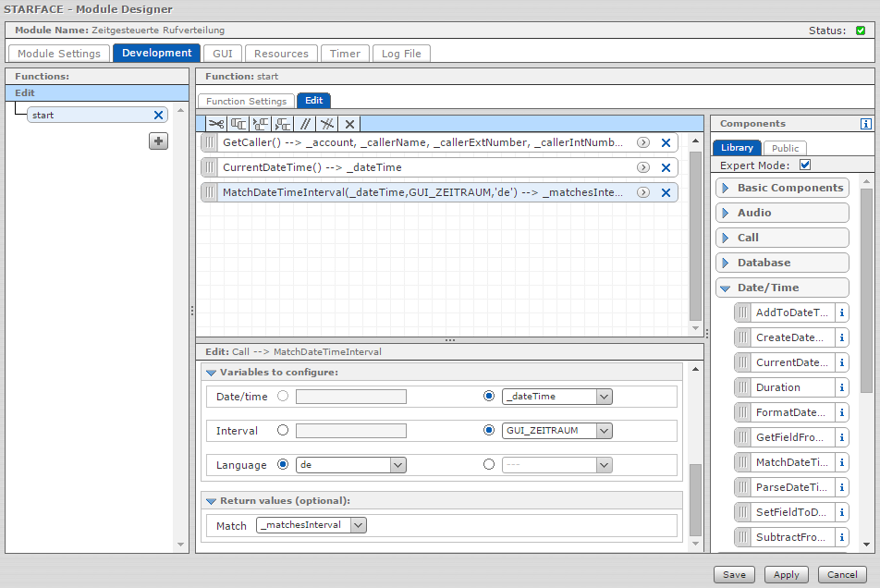Viewport: 880px width, 588px height.
Task: Click the X delete icon in toolbar
Action: point(349,124)
